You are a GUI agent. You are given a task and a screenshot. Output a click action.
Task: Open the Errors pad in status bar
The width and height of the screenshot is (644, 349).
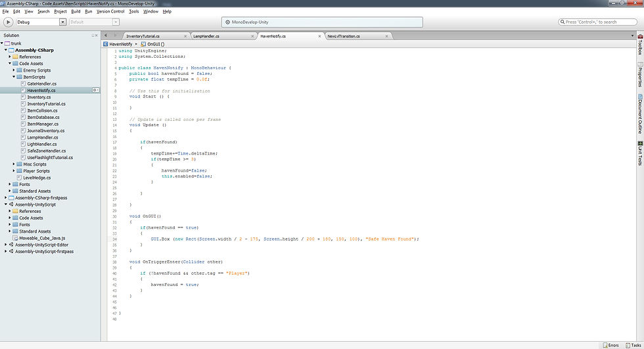[x=610, y=345]
